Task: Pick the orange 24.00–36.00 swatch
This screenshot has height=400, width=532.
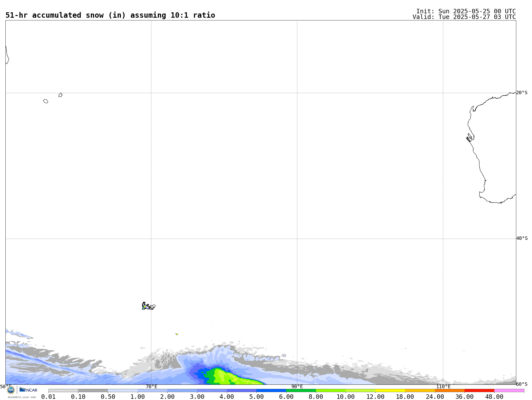Action: (450, 391)
